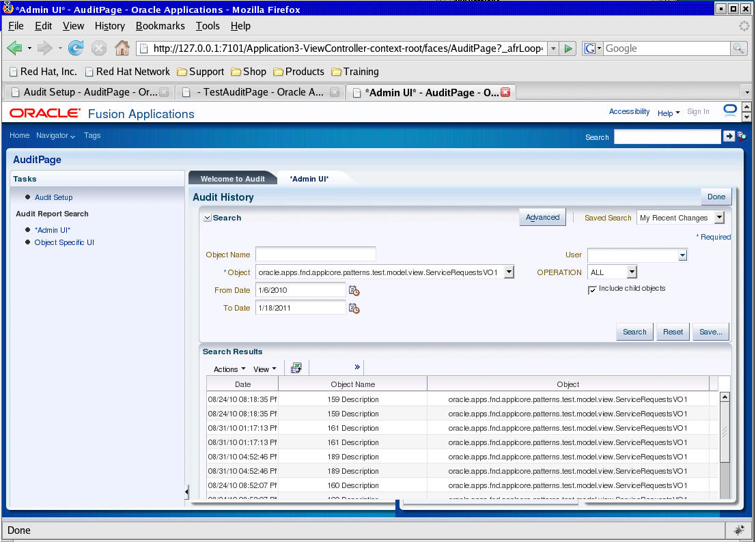756x542 pixels.
Task: Open the Bookmarks menu
Action: click(160, 26)
